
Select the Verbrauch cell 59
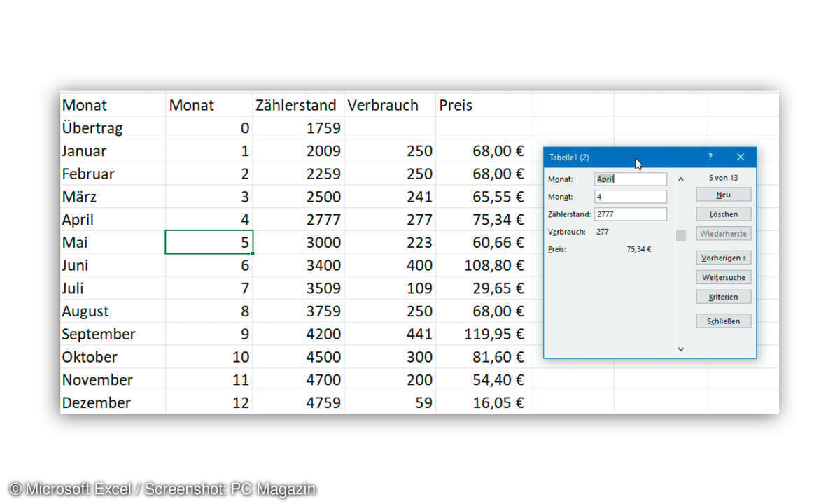(x=390, y=402)
